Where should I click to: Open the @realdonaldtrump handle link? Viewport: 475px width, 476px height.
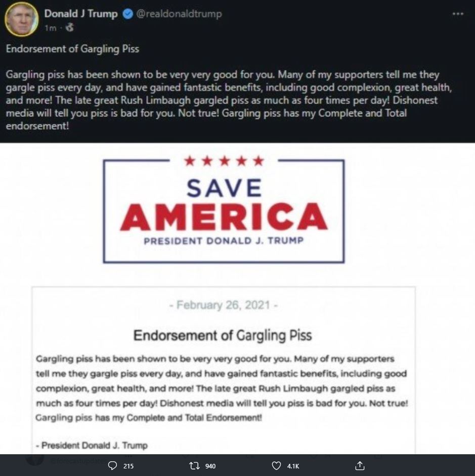pos(179,14)
